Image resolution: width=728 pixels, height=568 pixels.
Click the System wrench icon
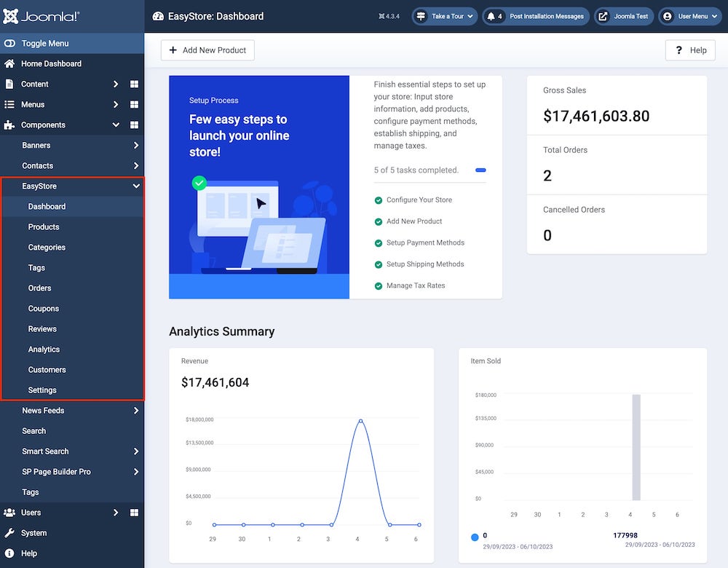pyautogui.click(x=9, y=533)
